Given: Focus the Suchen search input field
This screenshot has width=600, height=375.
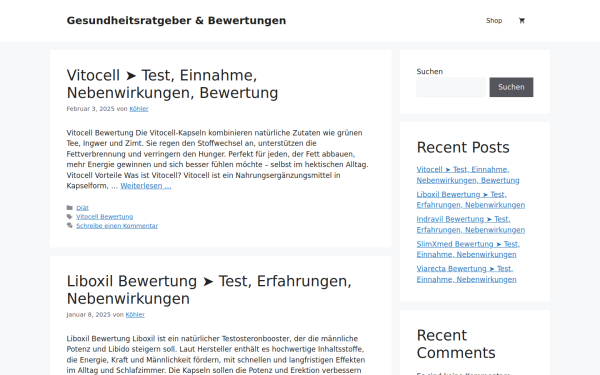Looking at the screenshot, I should tap(451, 87).
